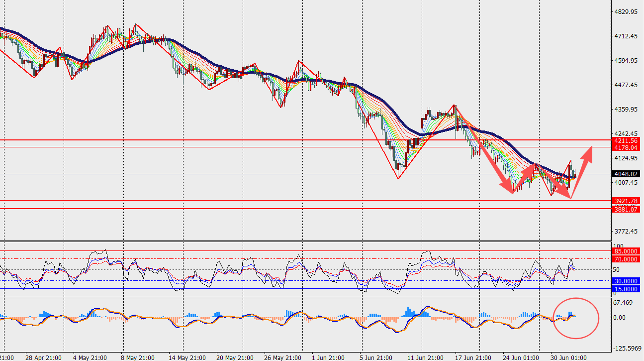Screen dimensions: 644x361
Task: Select the 3772.45 price scale value
Action: coord(626,232)
